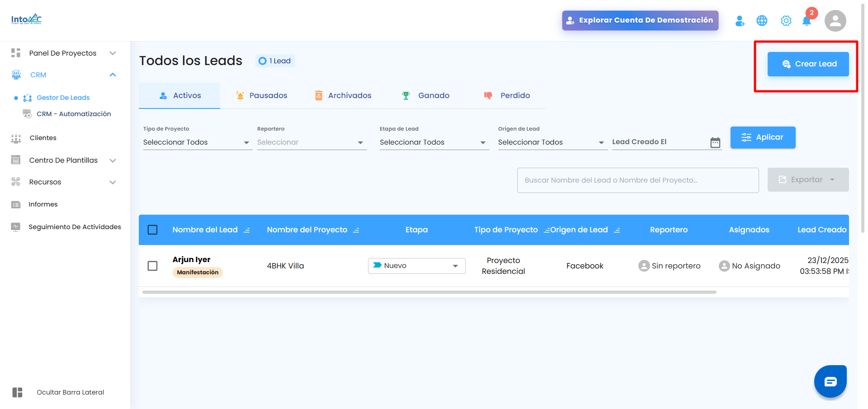Collapse the CRM sidebar section
Image resolution: width=868 pixels, height=409 pixels.
[x=113, y=75]
